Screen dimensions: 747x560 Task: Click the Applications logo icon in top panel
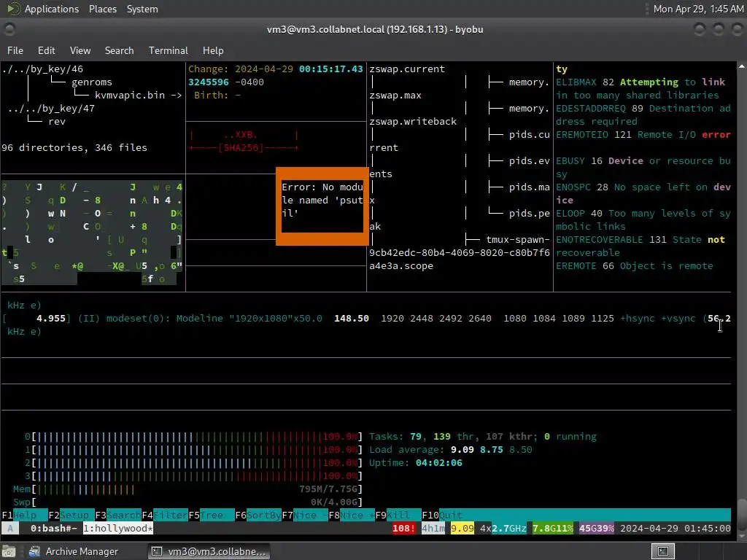click(13, 9)
